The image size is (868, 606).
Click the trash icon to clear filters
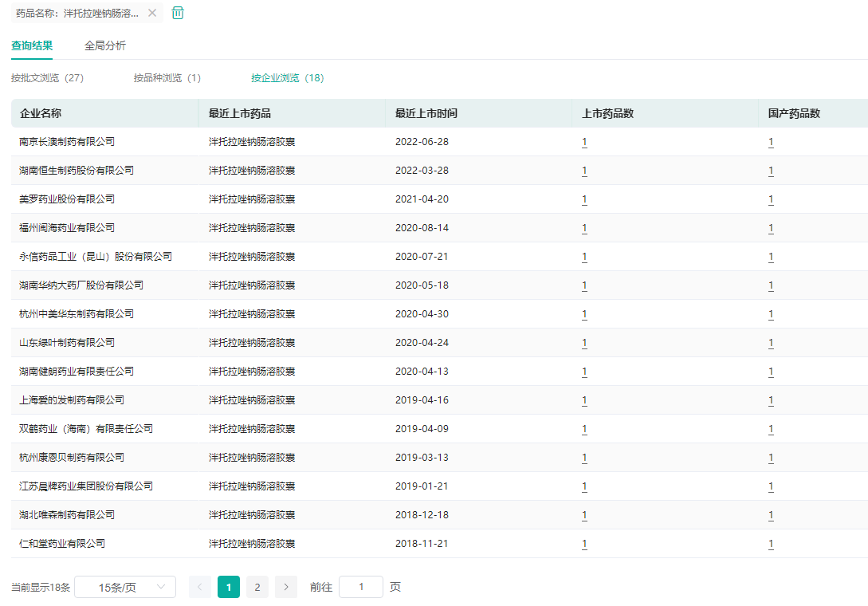click(178, 13)
